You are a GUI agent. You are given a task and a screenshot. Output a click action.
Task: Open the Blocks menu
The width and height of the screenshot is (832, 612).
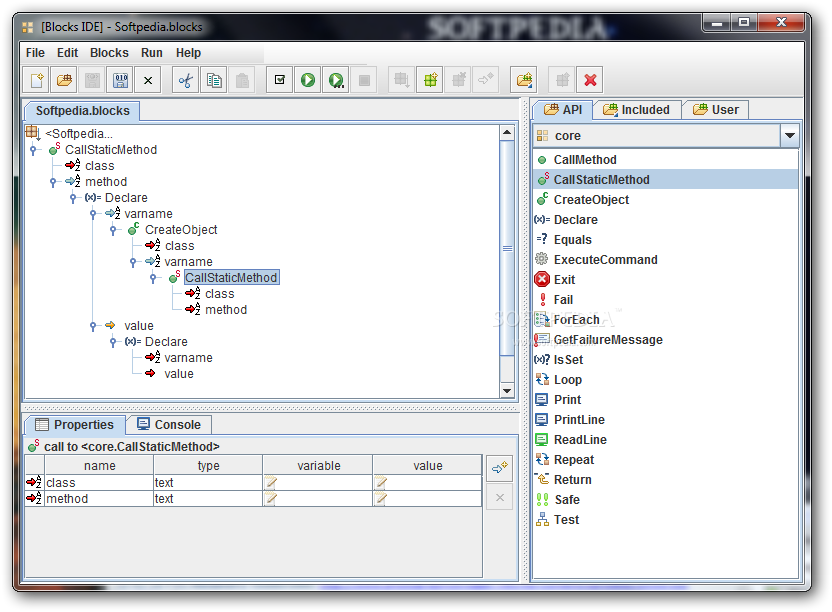[x=109, y=53]
